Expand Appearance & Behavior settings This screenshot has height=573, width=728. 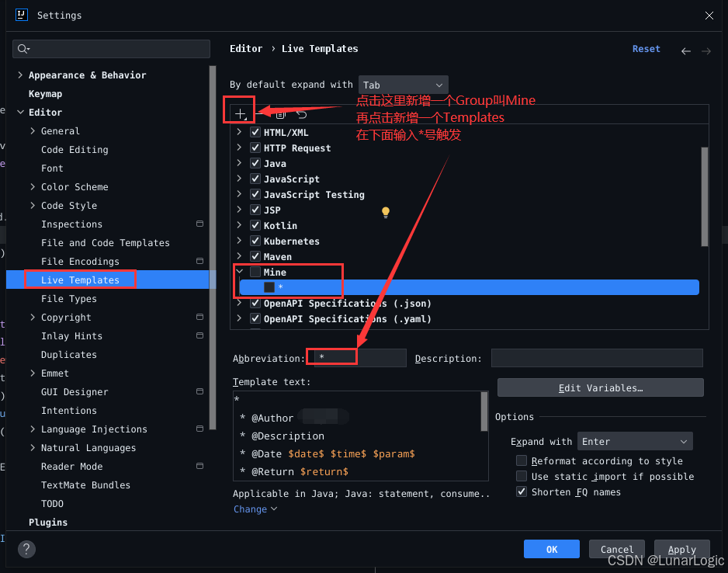20,75
